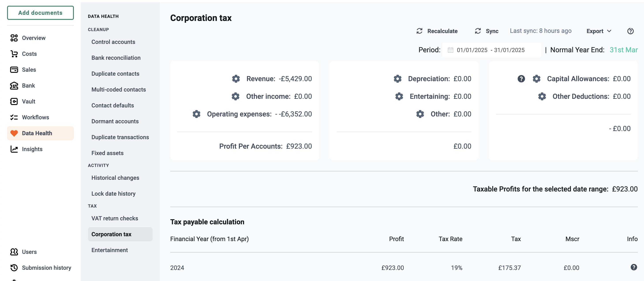The height and width of the screenshot is (281, 644).
Task: Click the Overview grid icon
Action: (x=14, y=38)
